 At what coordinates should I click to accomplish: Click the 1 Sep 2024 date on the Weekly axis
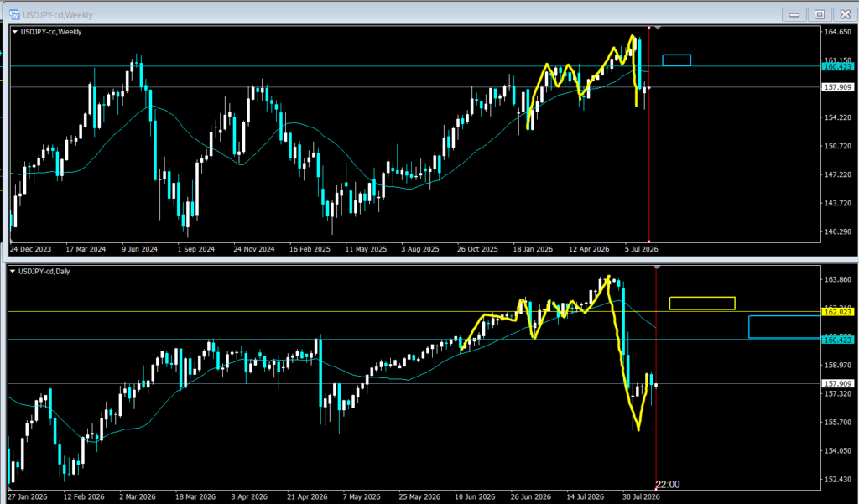click(196, 249)
